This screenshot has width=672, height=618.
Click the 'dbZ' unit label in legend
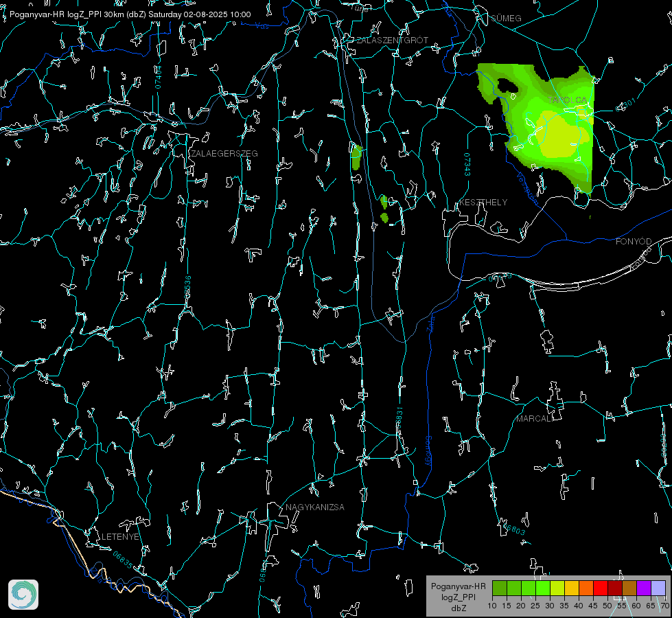click(458, 608)
